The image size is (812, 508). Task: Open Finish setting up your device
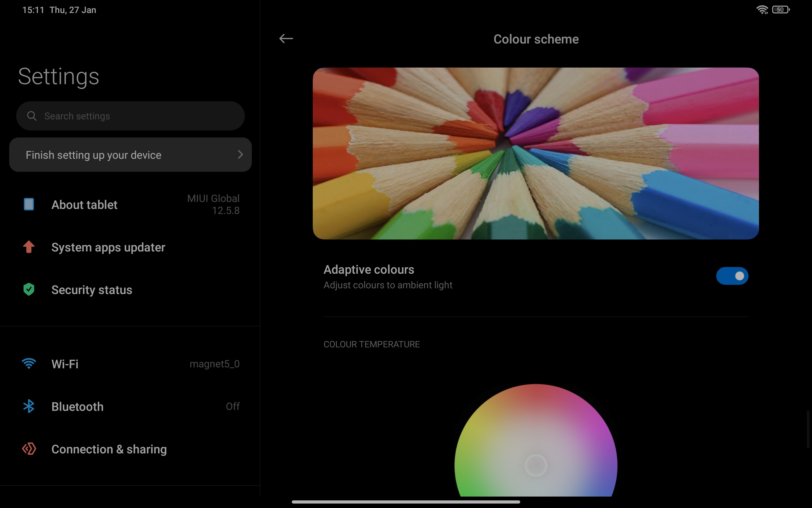point(131,155)
